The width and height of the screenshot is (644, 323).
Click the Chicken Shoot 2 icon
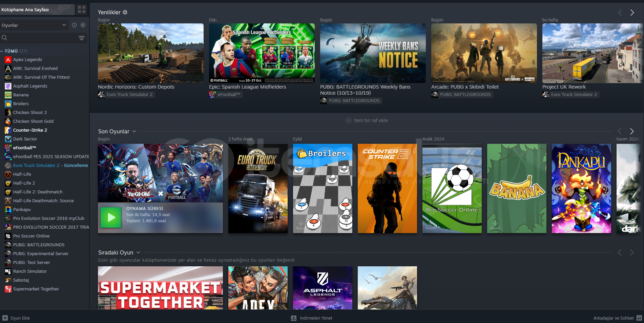pyautogui.click(x=8, y=113)
